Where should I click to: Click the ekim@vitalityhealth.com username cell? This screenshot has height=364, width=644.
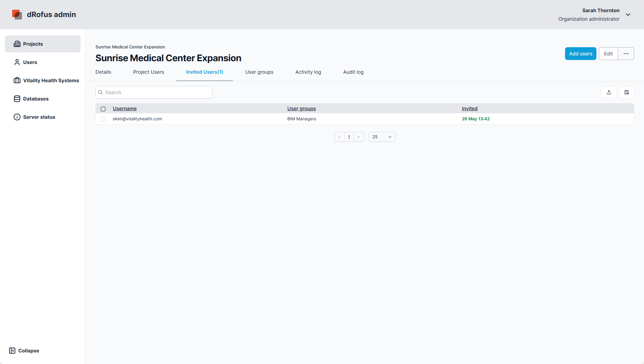pos(138,119)
